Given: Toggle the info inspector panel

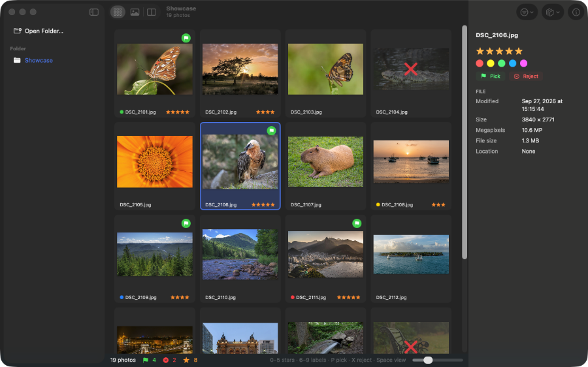Looking at the screenshot, I should coord(576,12).
